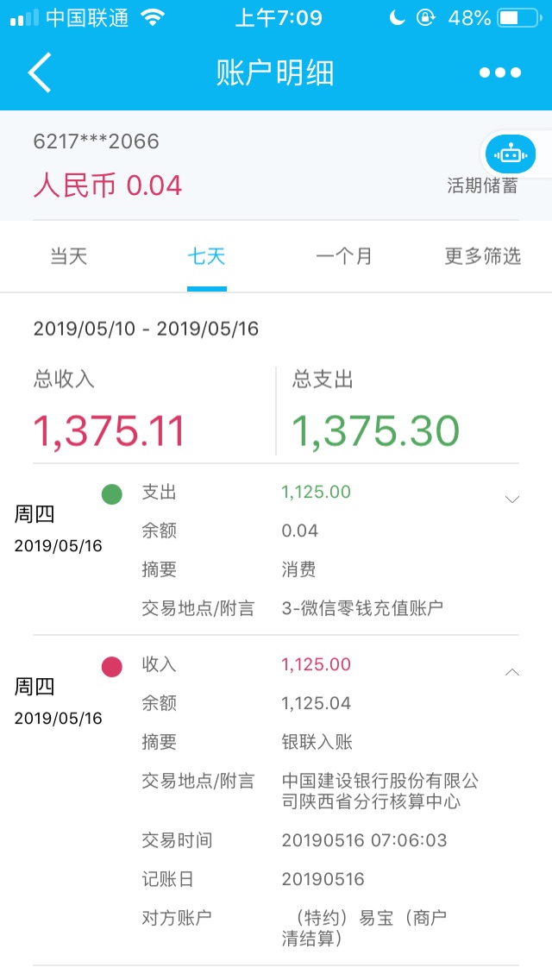Tap total income amount 1,375.11

click(x=109, y=430)
